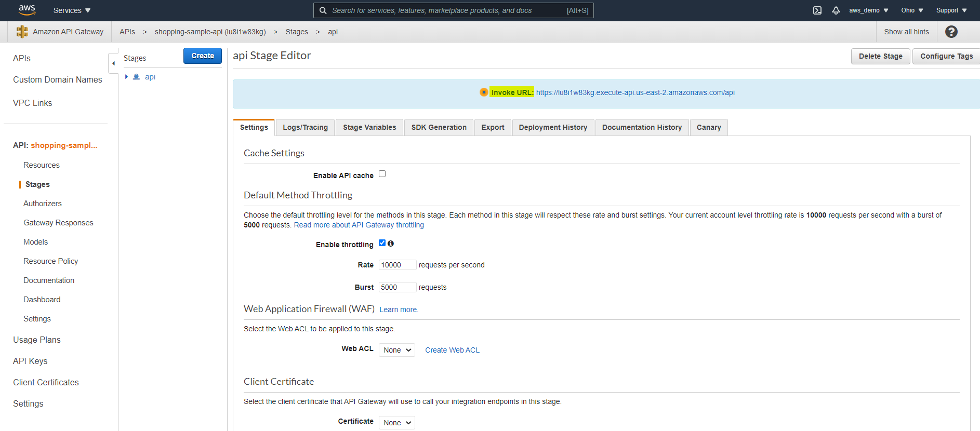980x431 pixels.
Task: Collapse the Stages panel with the arrow handle
Action: (113, 63)
